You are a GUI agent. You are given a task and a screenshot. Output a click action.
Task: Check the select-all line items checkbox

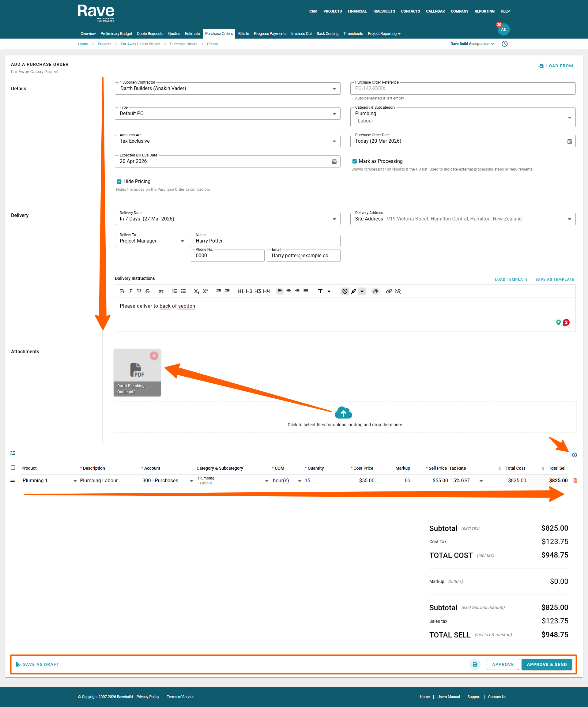click(x=13, y=468)
